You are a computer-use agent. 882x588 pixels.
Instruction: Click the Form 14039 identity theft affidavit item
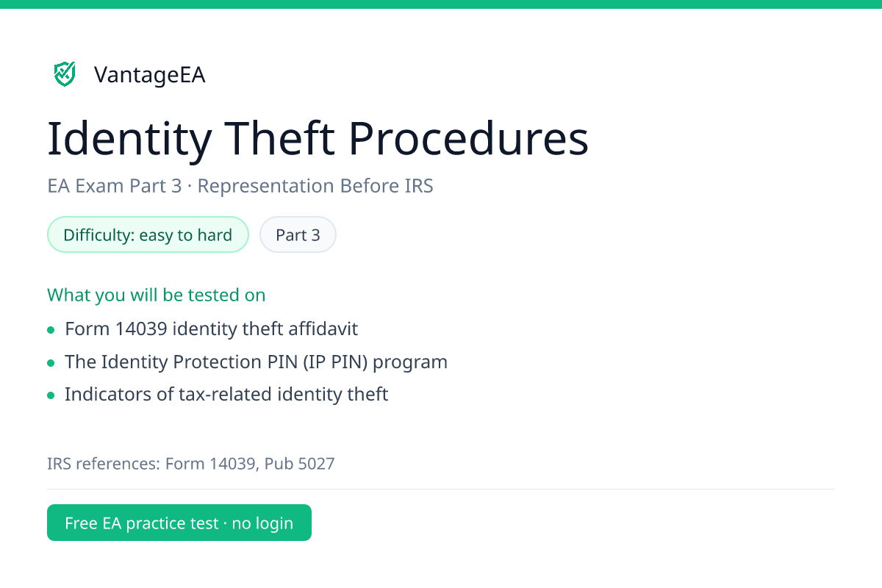pos(211,329)
